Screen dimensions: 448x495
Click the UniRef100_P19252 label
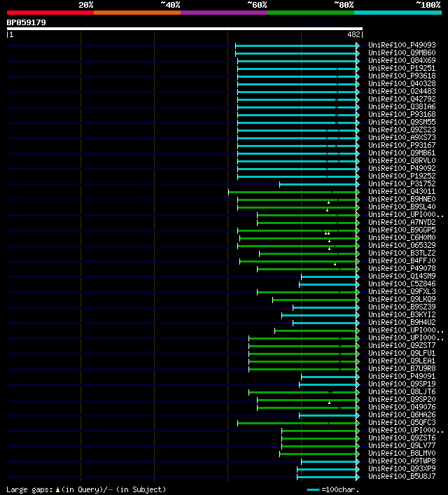tap(402, 176)
